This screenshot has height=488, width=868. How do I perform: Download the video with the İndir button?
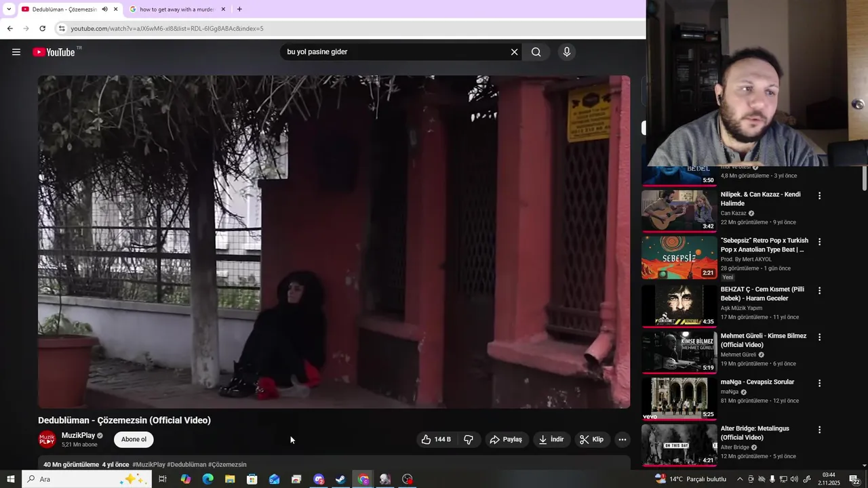point(551,439)
